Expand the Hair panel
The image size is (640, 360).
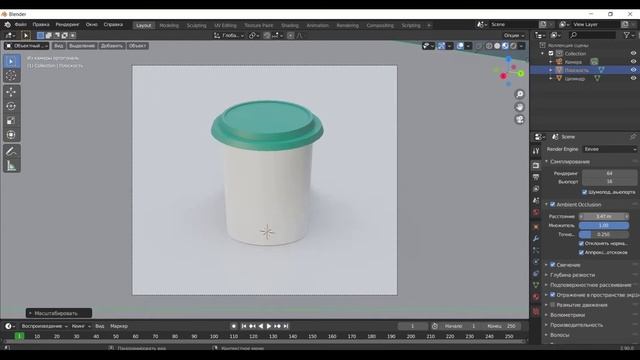560,335
